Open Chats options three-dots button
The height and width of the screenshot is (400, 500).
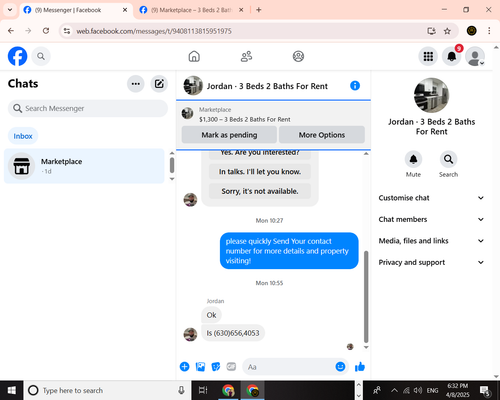[x=136, y=84]
